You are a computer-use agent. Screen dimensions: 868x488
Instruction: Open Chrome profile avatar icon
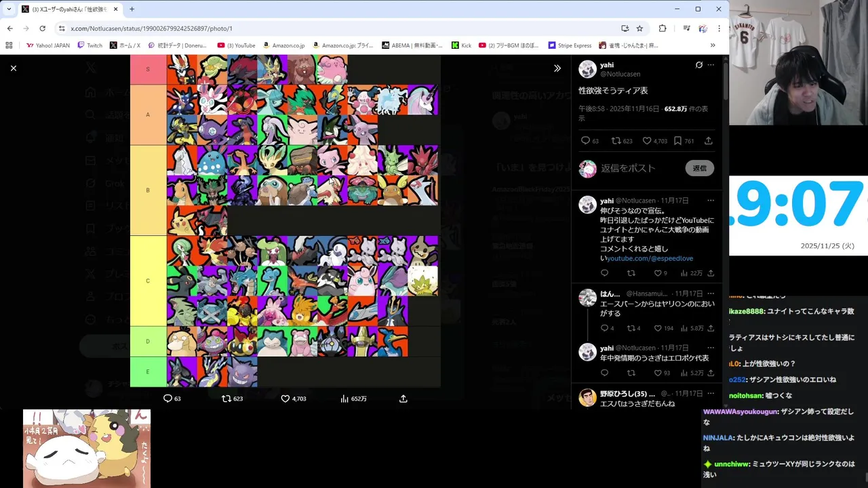point(703,28)
